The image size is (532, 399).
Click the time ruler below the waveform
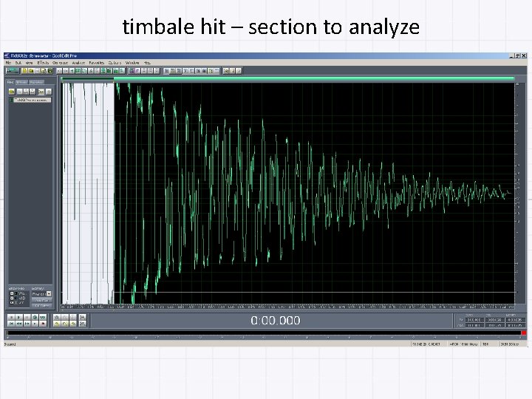coord(287,307)
